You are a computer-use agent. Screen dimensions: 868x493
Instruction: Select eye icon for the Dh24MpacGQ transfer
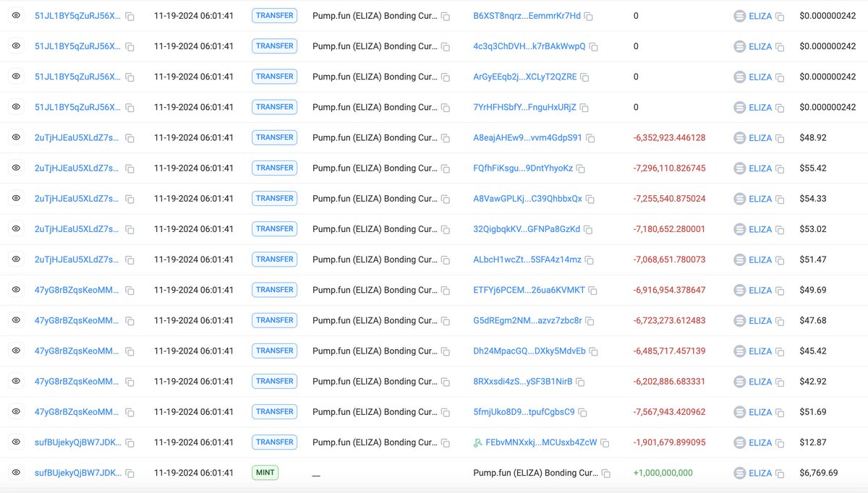tap(15, 351)
